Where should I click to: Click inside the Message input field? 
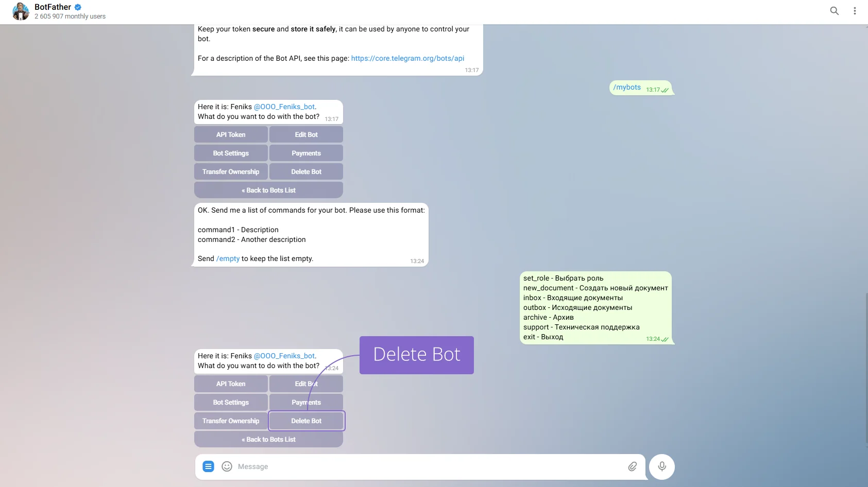[422, 466]
